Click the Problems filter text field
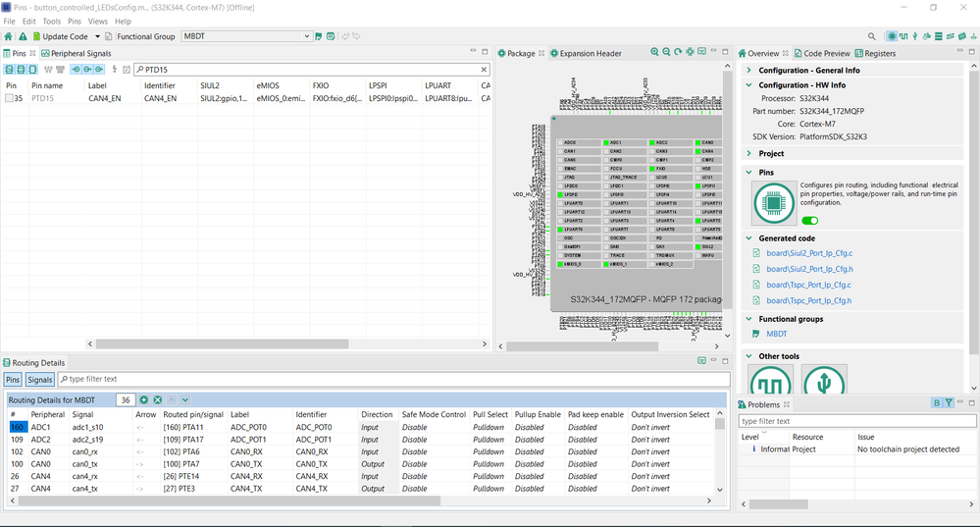The image size is (980, 527). point(856,421)
